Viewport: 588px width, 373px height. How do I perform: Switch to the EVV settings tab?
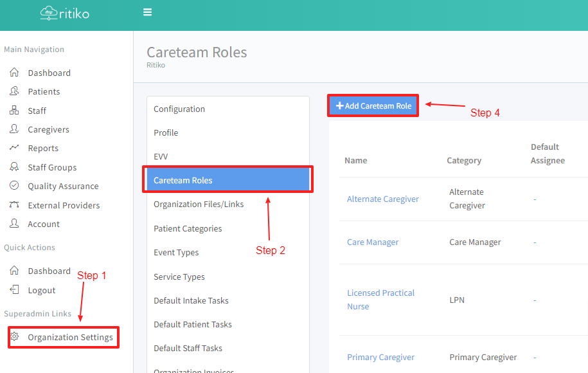(x=161, y=156)
